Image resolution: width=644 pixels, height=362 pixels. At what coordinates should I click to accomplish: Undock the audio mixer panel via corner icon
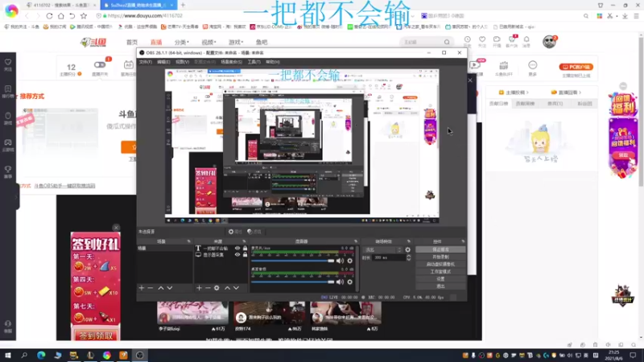pos(356,241)
